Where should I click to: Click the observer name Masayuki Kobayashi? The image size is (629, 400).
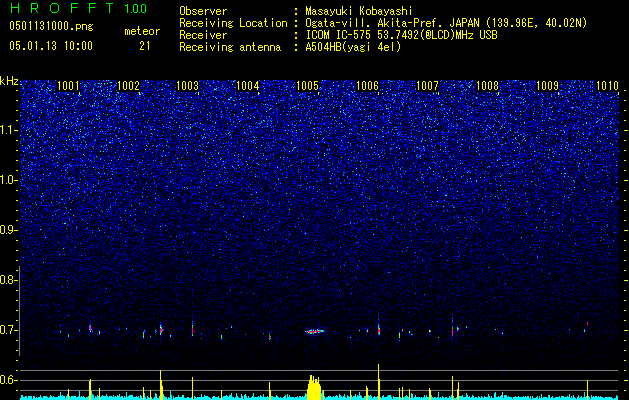pyautogui.click(x=359, y=11)
